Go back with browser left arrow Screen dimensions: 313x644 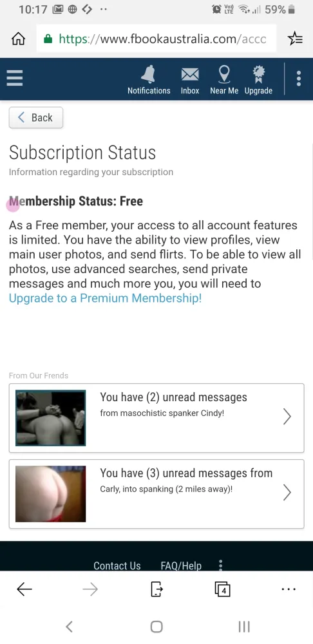[24, 589]
